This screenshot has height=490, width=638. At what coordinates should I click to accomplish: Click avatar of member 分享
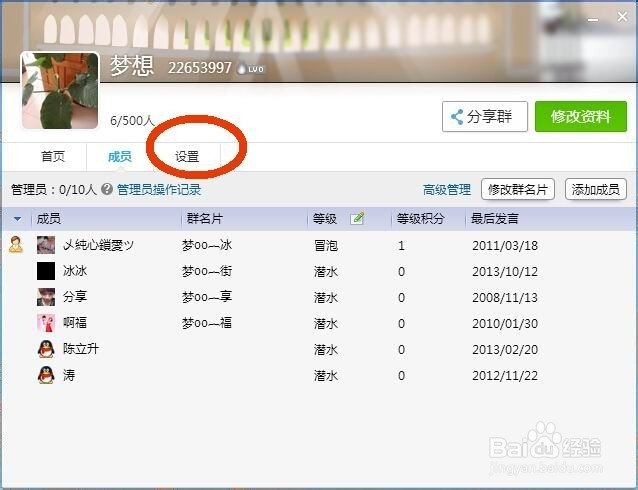click(46, 297)
